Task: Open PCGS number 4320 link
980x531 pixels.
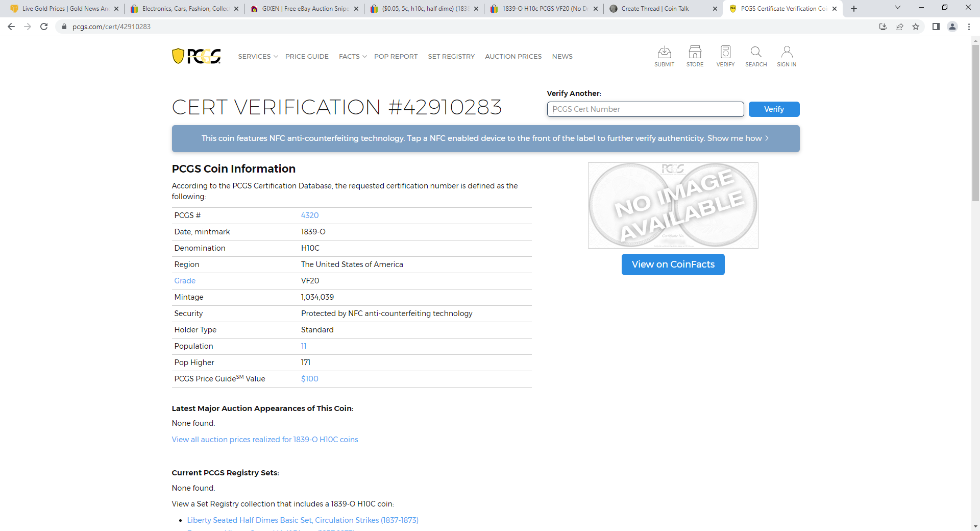Action: (310, 215)
